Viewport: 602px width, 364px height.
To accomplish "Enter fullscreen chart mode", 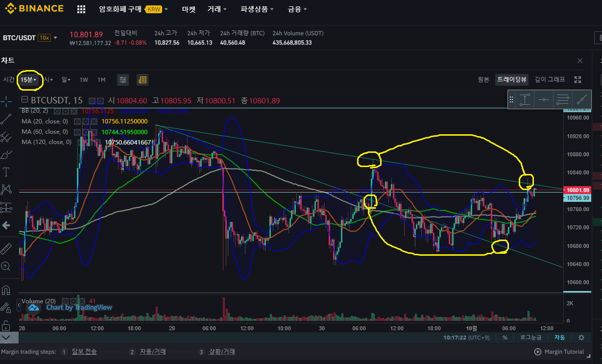I will point(578,79).
